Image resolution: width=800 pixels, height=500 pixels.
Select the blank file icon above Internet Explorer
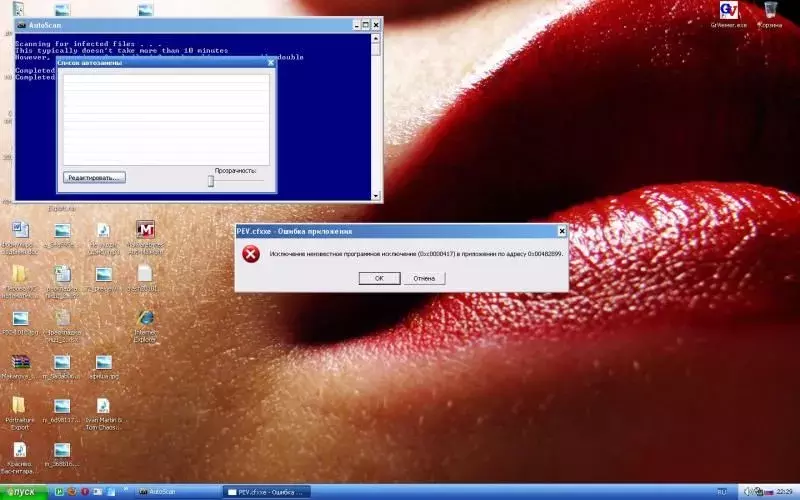tap(145, 274)
